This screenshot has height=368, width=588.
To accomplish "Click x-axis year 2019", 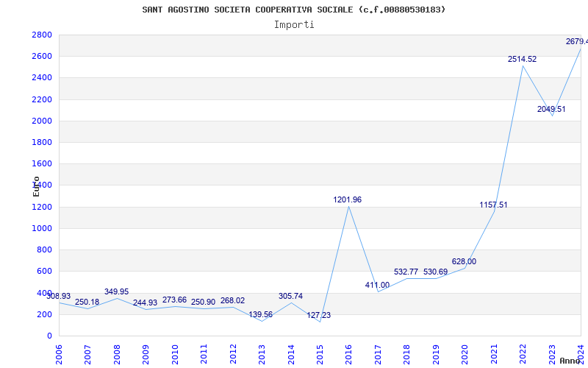I will (436, 354).
